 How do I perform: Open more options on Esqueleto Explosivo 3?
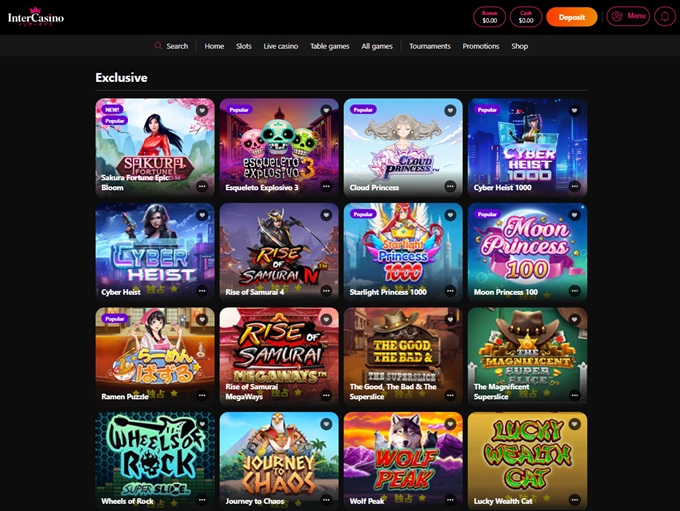point(326,187)
